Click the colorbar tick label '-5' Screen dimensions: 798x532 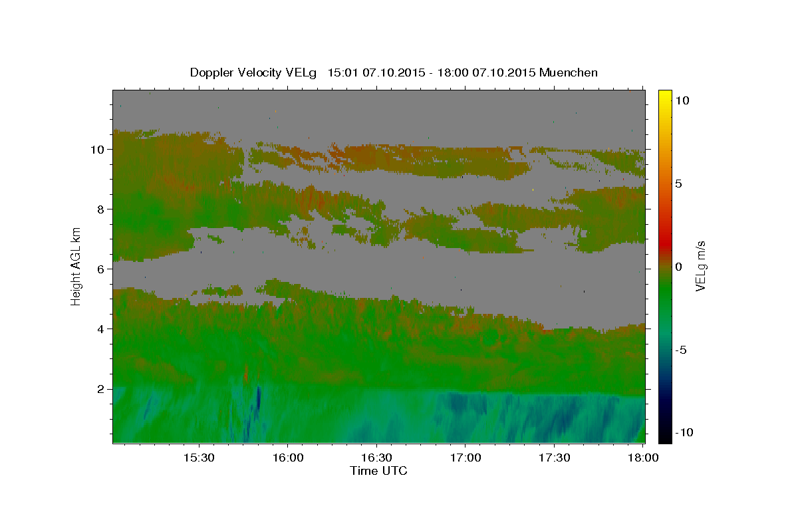click(682, 350)
